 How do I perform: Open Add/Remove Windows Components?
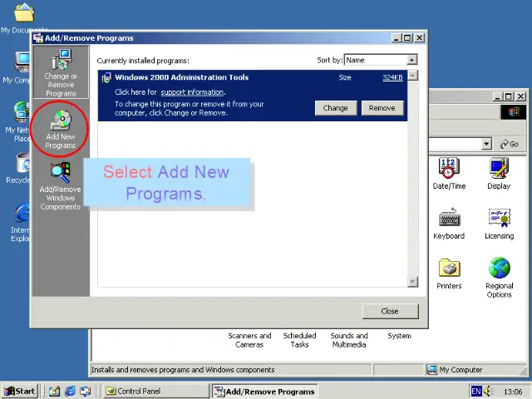[61, 186]
